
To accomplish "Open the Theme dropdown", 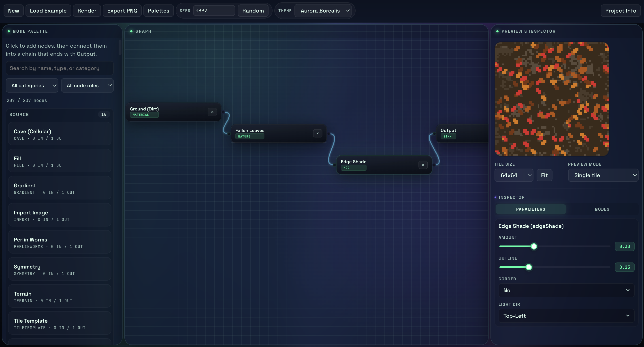I will [x=323, y=11].
